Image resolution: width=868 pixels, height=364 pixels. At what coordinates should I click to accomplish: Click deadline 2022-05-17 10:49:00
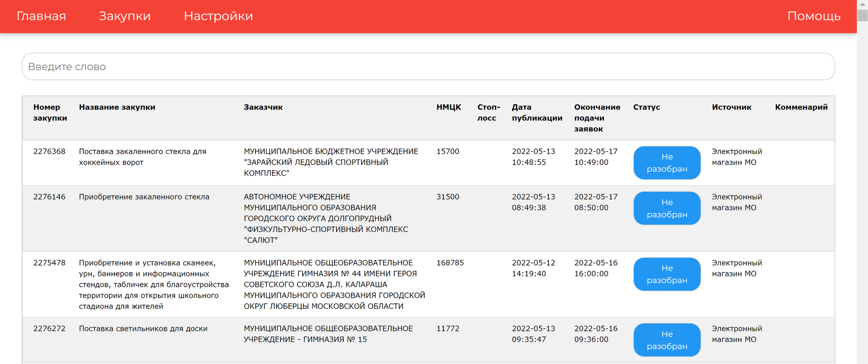pos(596,157)
